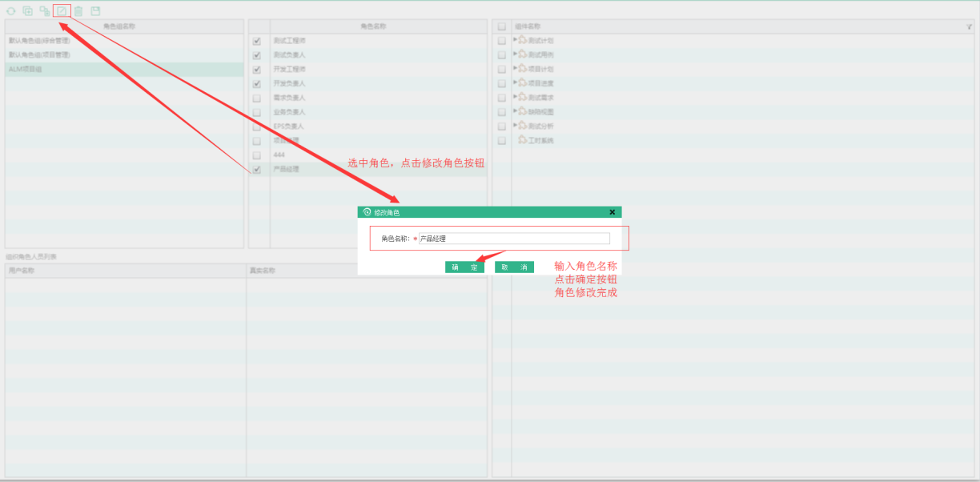Click the trash delete icon
The width and height of the screenshot is (980, 482).
pos(78,11)
